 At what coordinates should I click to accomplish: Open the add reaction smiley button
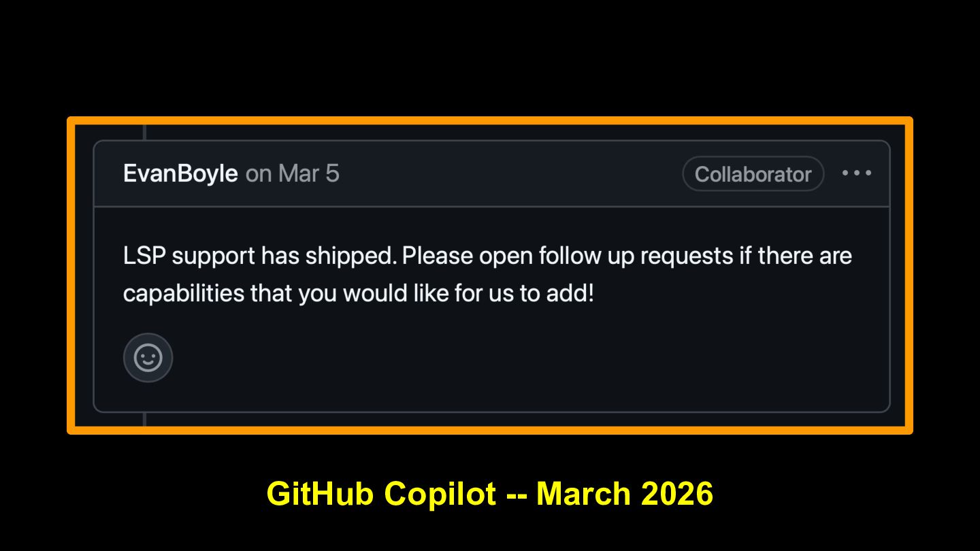[148, 357]
